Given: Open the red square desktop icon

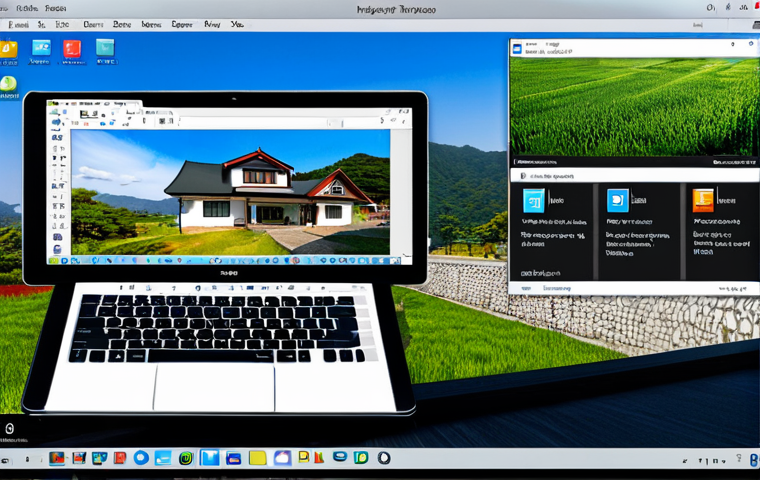Looking at the screenshot, I should (x=72, y=49).
